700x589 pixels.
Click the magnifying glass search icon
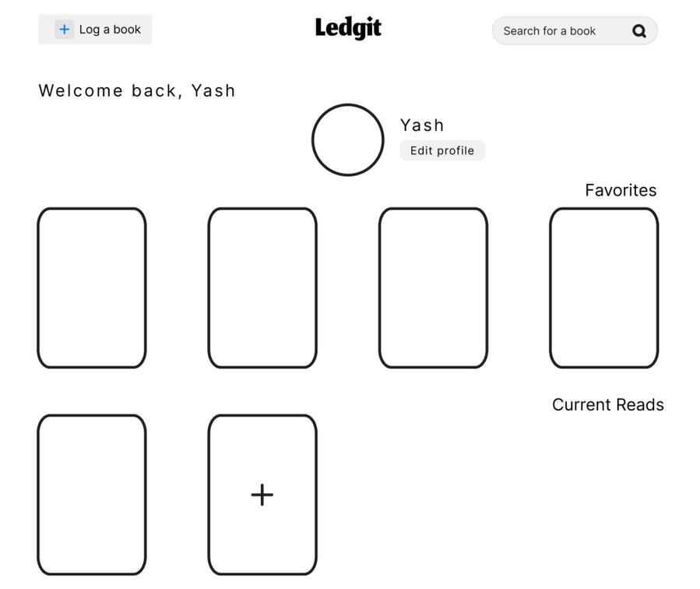point(639,31)
